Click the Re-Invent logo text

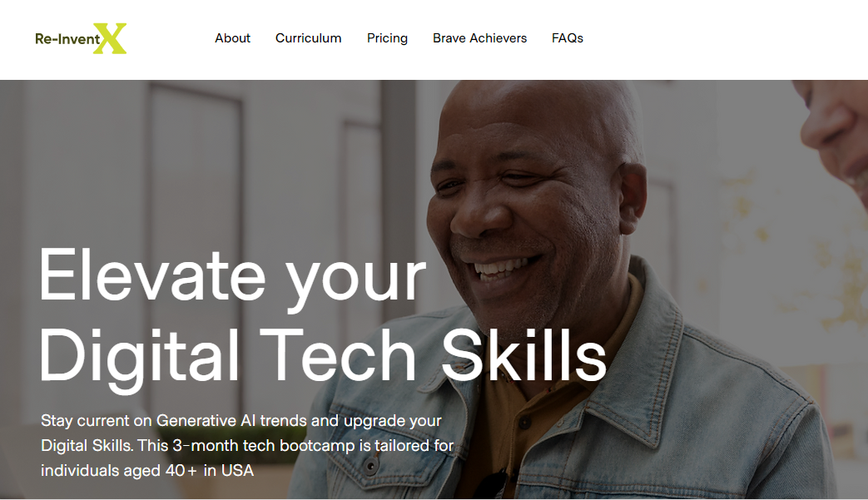pos(67,39)
